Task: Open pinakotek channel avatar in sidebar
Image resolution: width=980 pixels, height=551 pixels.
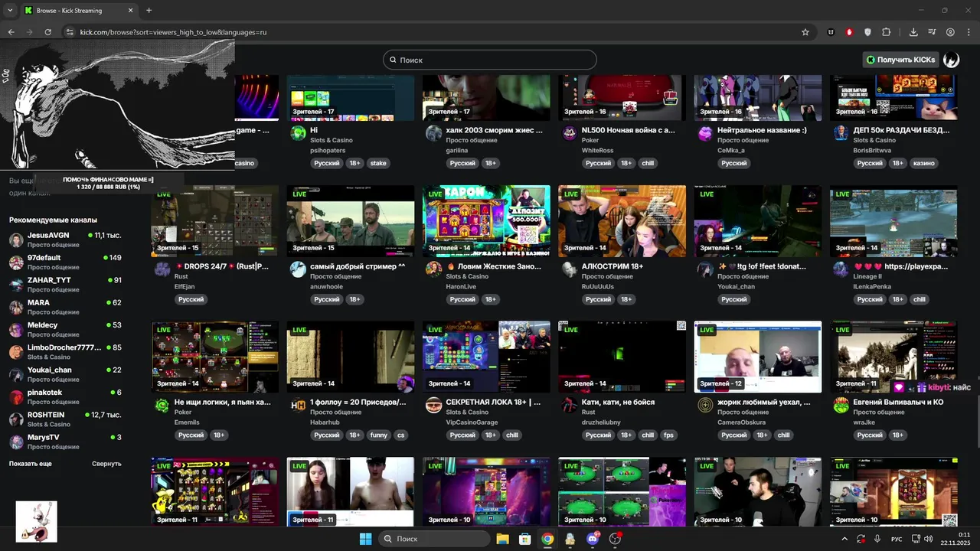Action: click(x=16, y=396)
